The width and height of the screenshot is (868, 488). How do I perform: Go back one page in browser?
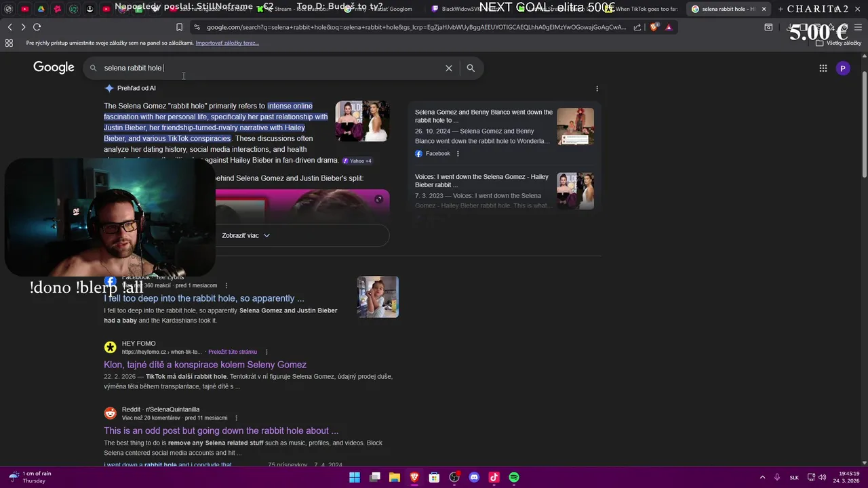(9, 27)
